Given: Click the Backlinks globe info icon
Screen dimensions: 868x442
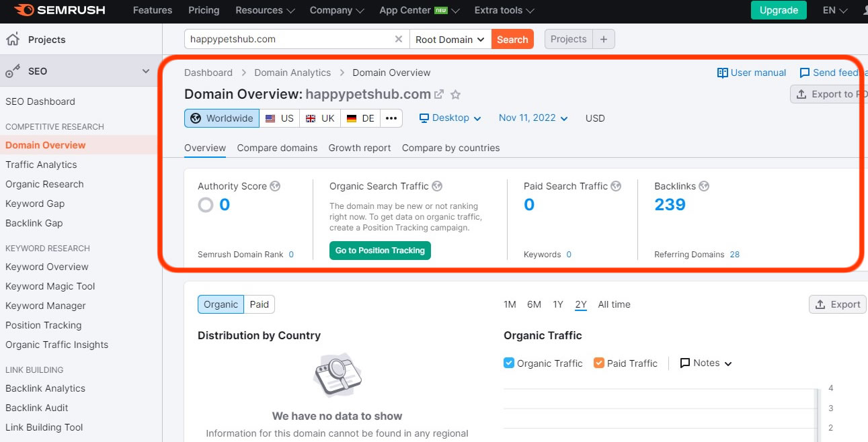Looking at the screenshot, I should [x=704, y=186].
